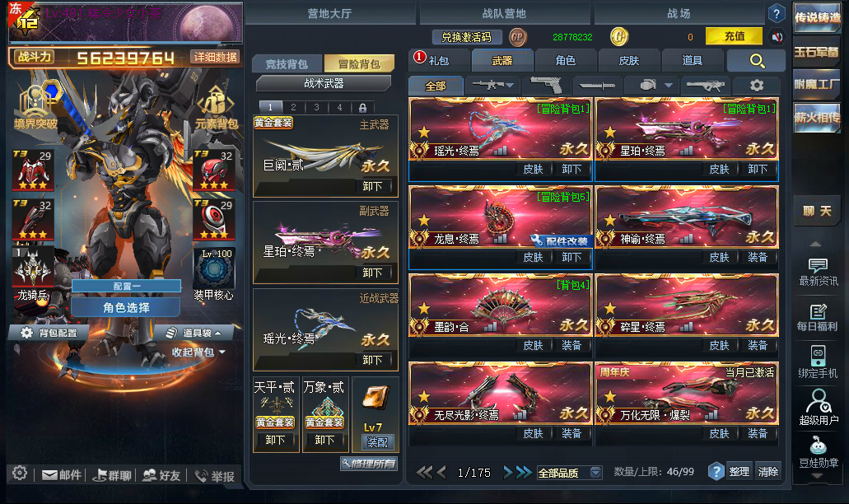Image resolution: width=849 pixels, height=504 pixels.
Task: Select the locked loadout slot
Action: point(363,107)
